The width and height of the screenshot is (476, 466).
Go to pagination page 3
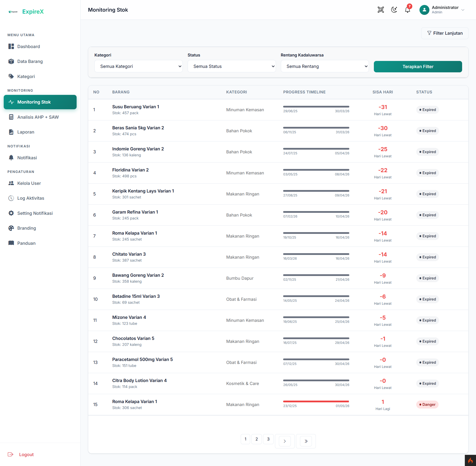tap(268, 439)
